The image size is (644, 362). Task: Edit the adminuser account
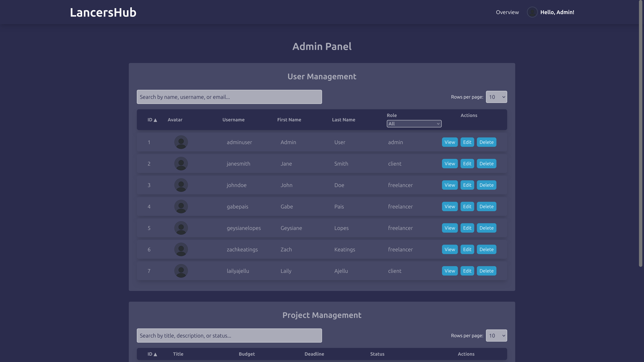coord(467,142)
